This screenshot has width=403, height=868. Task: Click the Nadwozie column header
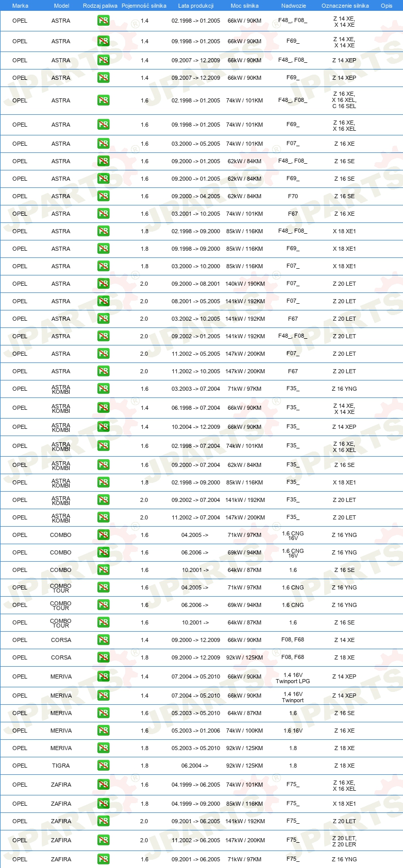(x=293, y=6)
